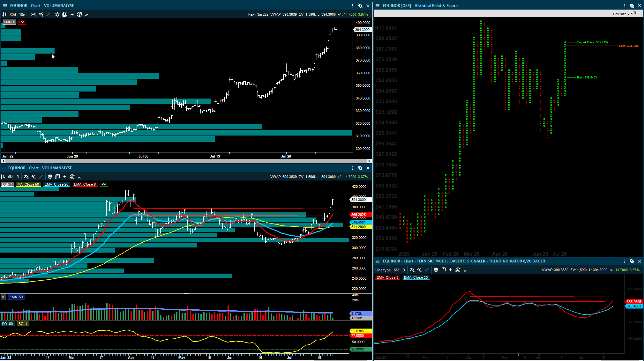Select 10m interval in top chart toolbar

23,14
